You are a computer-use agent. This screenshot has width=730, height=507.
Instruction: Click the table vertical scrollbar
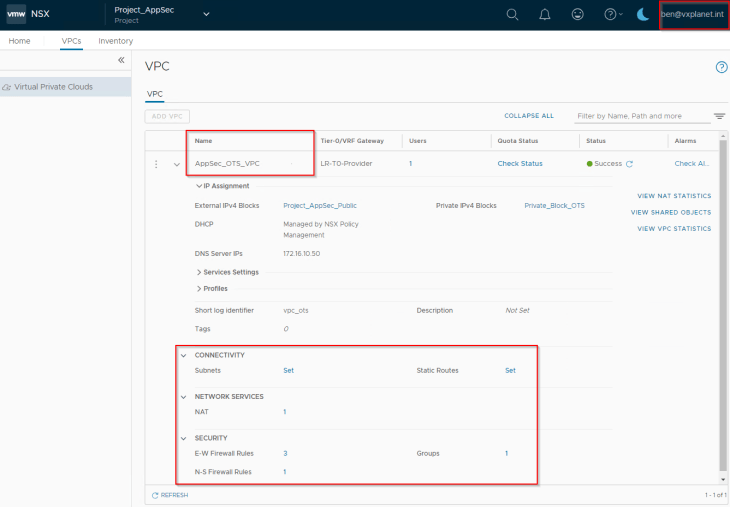(x=723, y=307)
